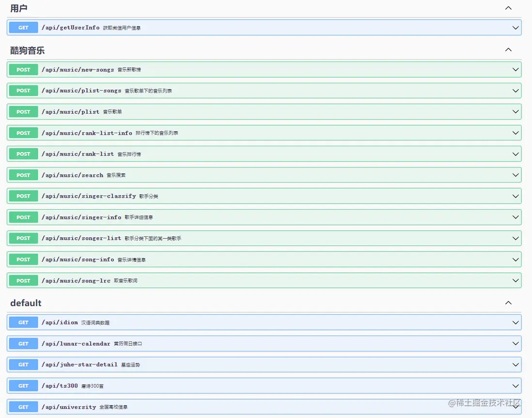Click the GET badge on /api/ts300
Viewport: 532px width, 418px height.
pos(23,386)
